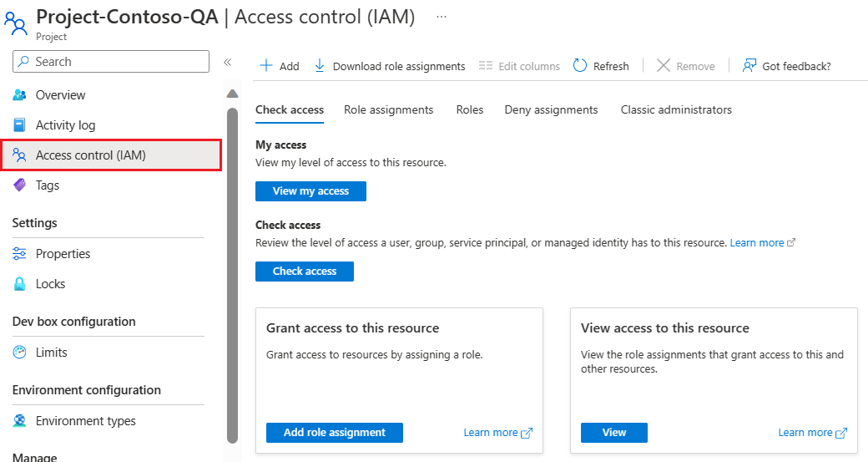Click the My access heading
Screen dimensions: 868x462
click(280, 145)
